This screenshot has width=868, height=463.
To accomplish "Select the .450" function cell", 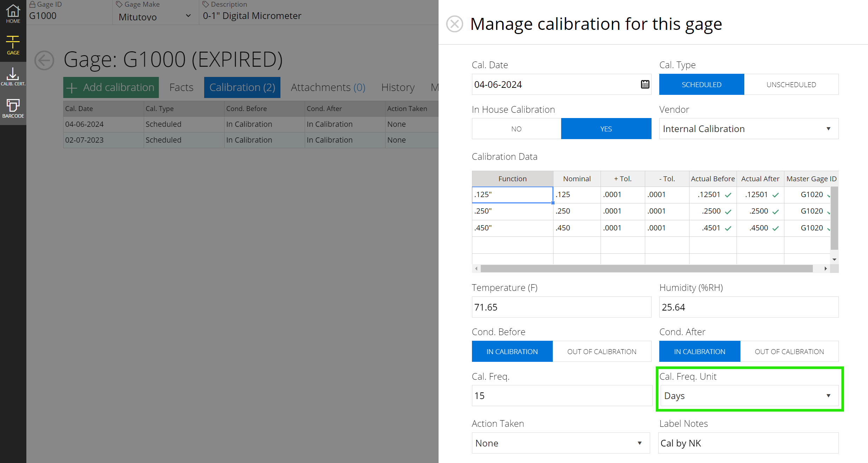I will pos(512,228).
